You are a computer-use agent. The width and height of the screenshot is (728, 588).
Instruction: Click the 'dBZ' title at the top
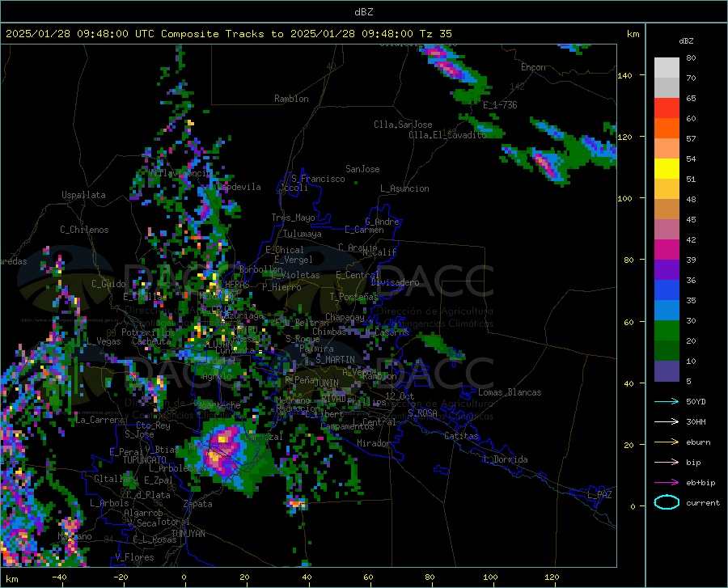coord(363,12)
